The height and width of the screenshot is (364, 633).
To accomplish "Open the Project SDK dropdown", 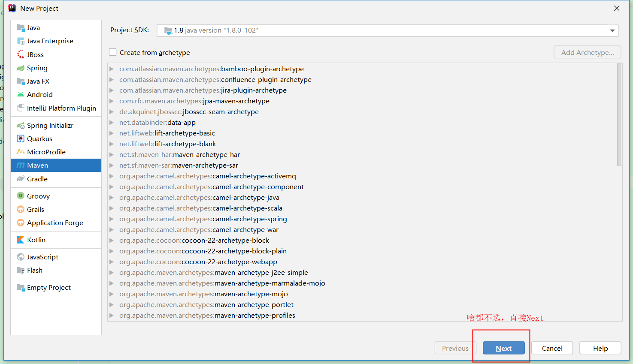I will pyautogui.click(x=388, y=30).
